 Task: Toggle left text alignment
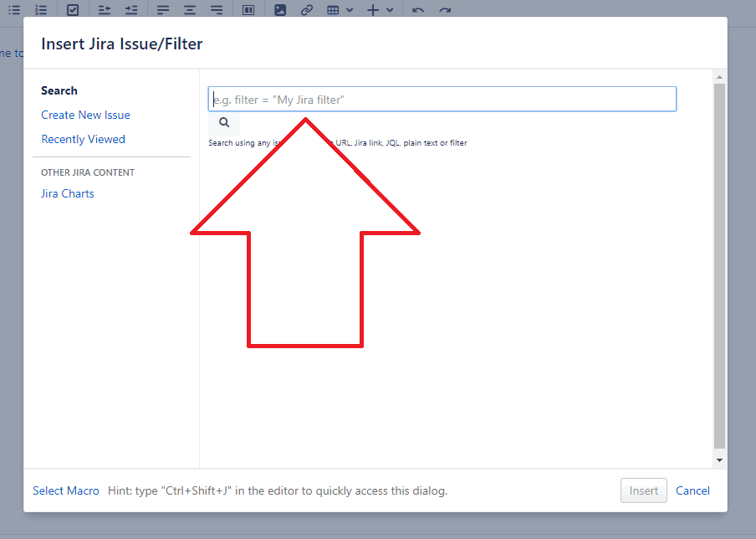click(163, 9)
